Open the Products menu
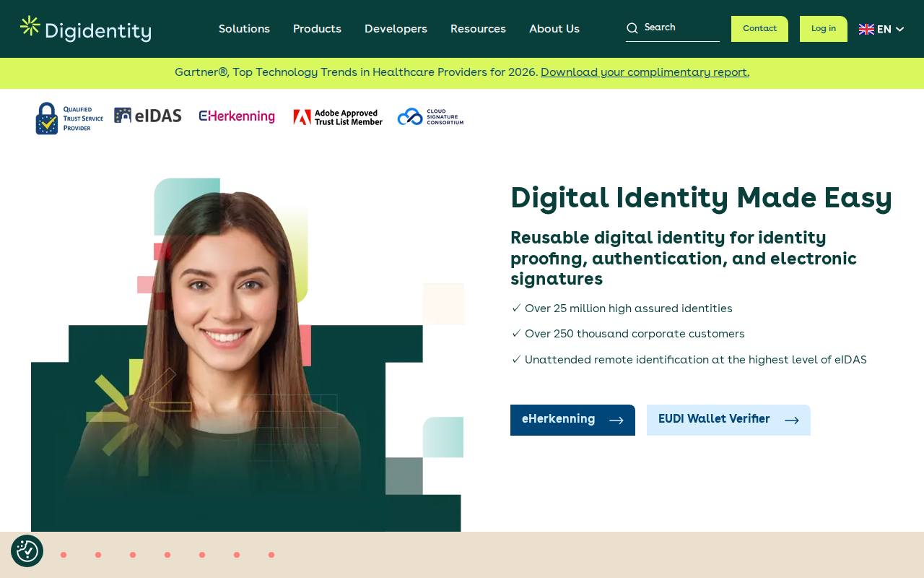This screenshot has width=924, height=578. (x=317, y=29)
